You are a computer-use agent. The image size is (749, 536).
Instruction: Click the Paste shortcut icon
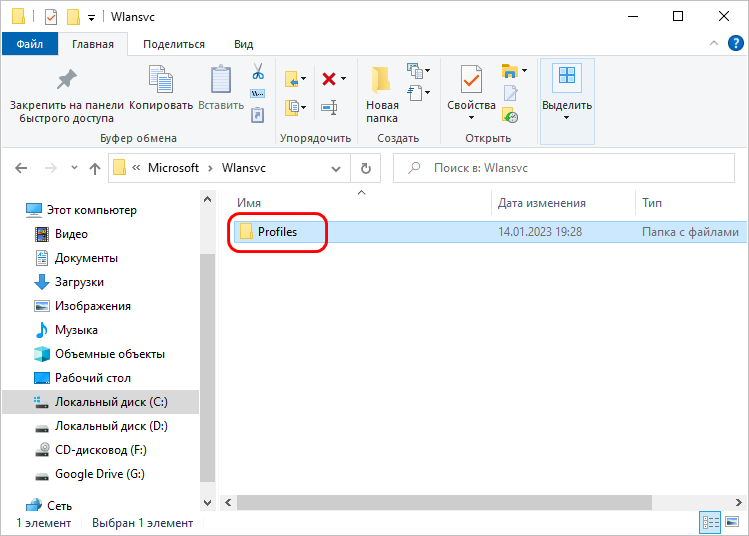[257, 115]
